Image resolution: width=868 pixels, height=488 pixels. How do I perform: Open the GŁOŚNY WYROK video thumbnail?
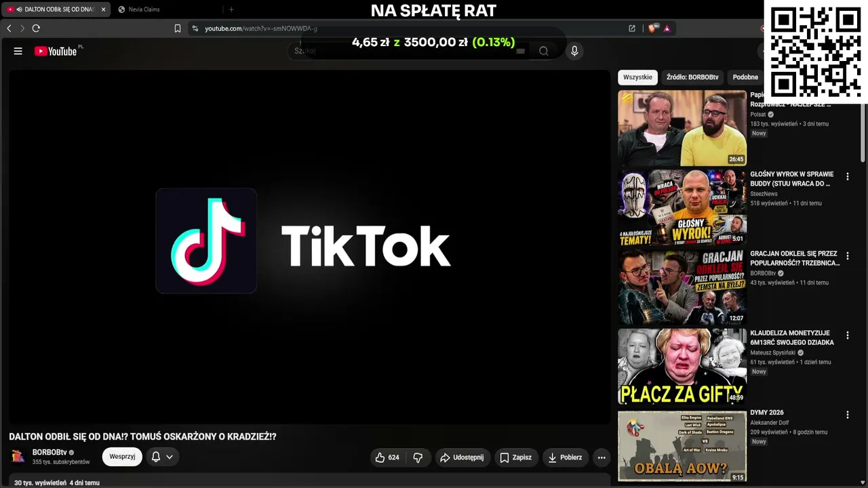[682, 207]
